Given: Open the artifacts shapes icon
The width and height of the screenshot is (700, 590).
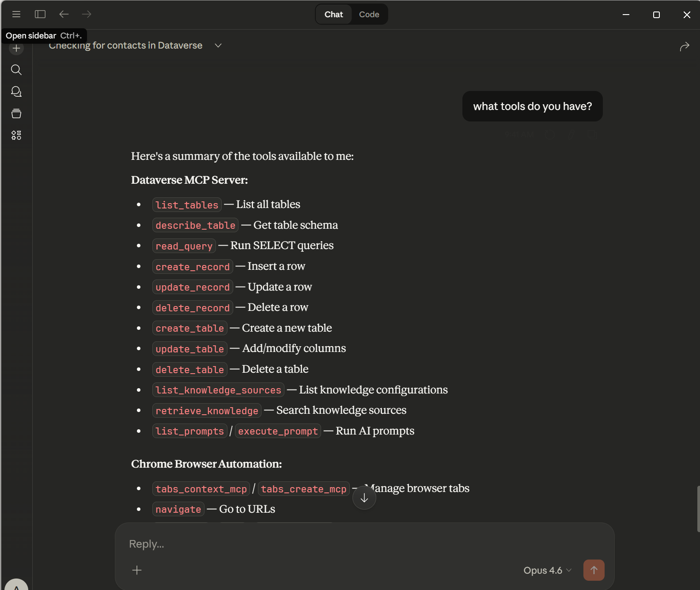Looking at the screenshot, I should (x=16, y=135).
